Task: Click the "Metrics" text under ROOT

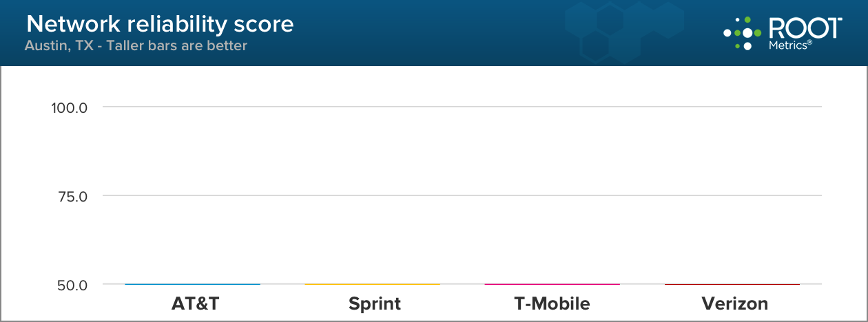Action: point(789,45)
